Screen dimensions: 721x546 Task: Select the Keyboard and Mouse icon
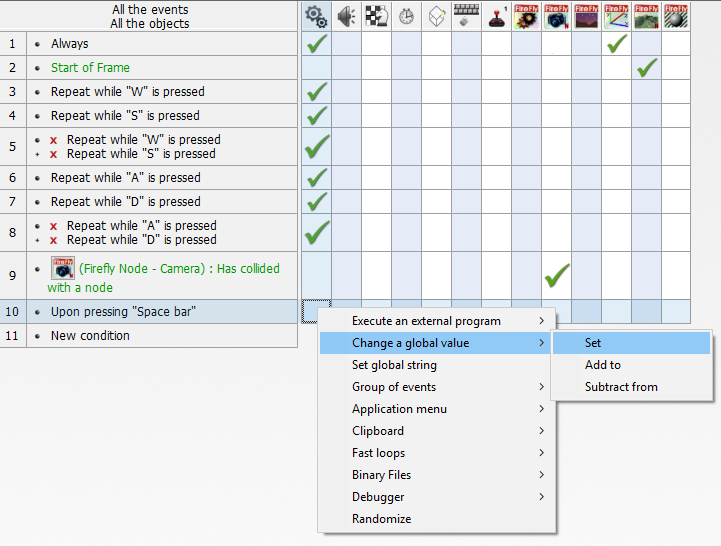click(x=467, y=16)
